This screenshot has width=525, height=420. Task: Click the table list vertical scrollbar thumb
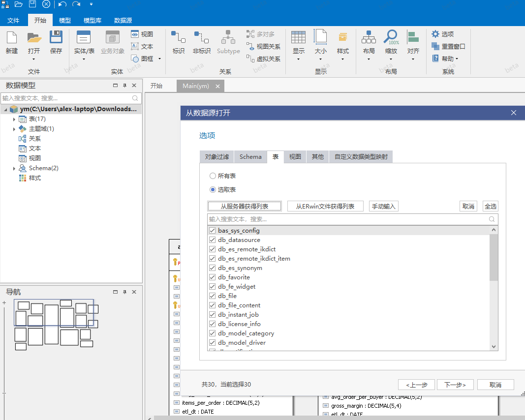(494, 257)
